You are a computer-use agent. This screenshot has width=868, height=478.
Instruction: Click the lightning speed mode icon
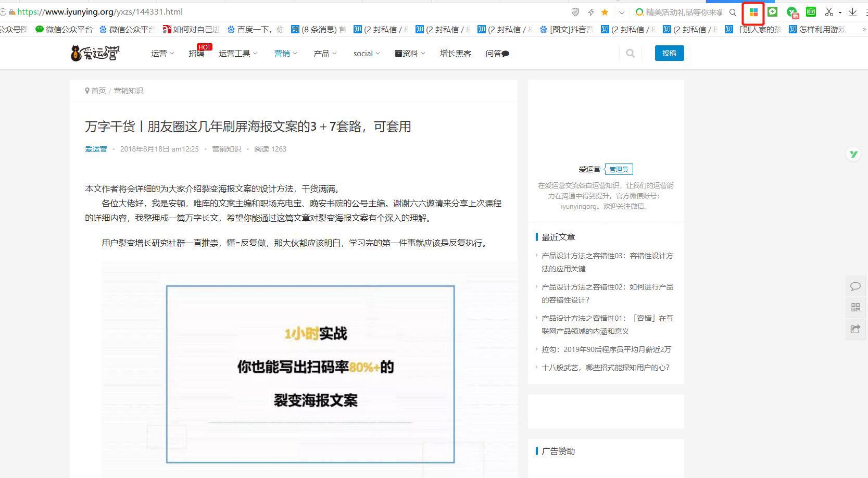click(590, 12)
